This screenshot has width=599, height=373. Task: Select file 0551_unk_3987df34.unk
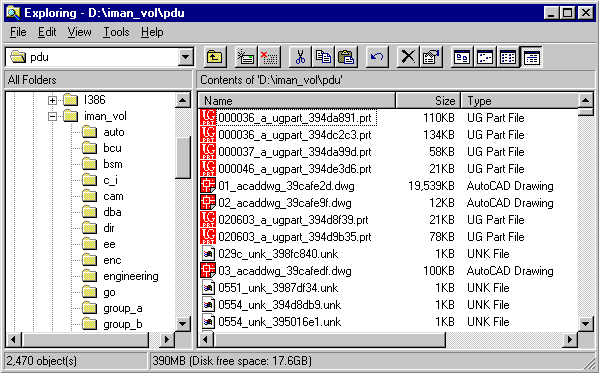[278, 288]
